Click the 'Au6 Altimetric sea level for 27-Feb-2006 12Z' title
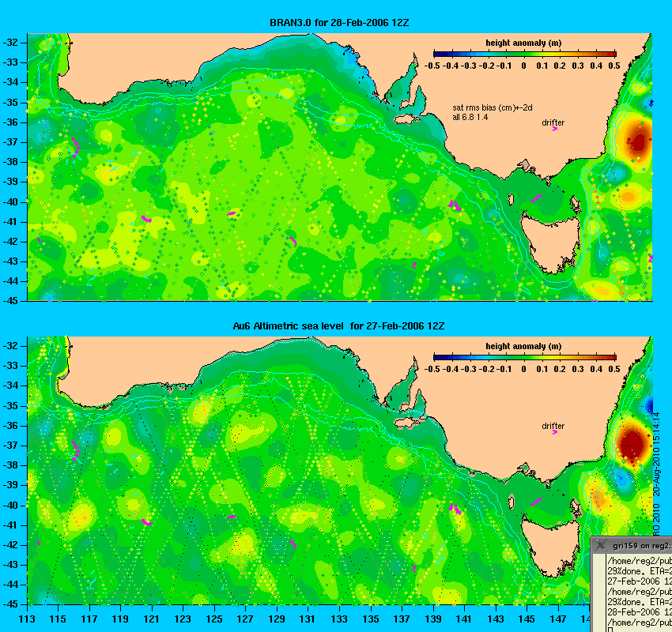672x632 pixels. point(338,325)
